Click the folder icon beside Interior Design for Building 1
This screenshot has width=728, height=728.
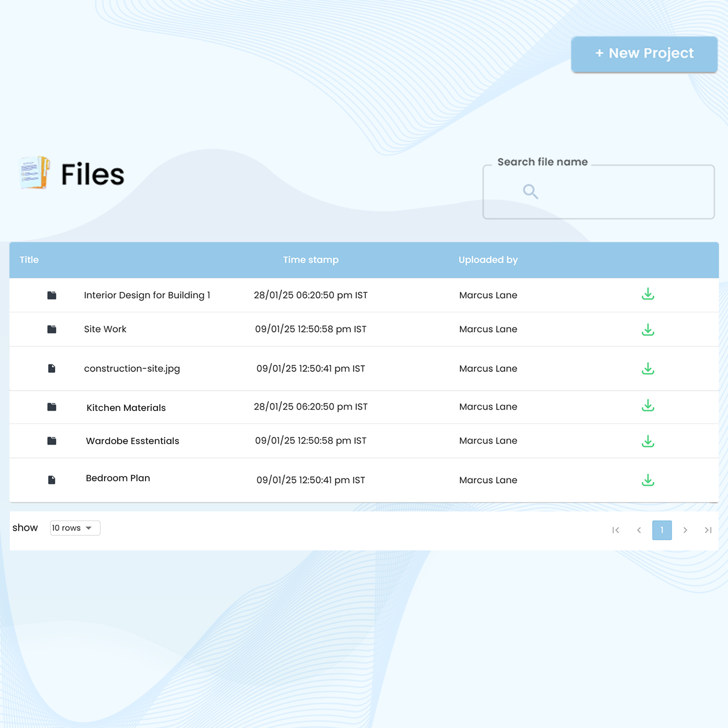tap(52, 295)
